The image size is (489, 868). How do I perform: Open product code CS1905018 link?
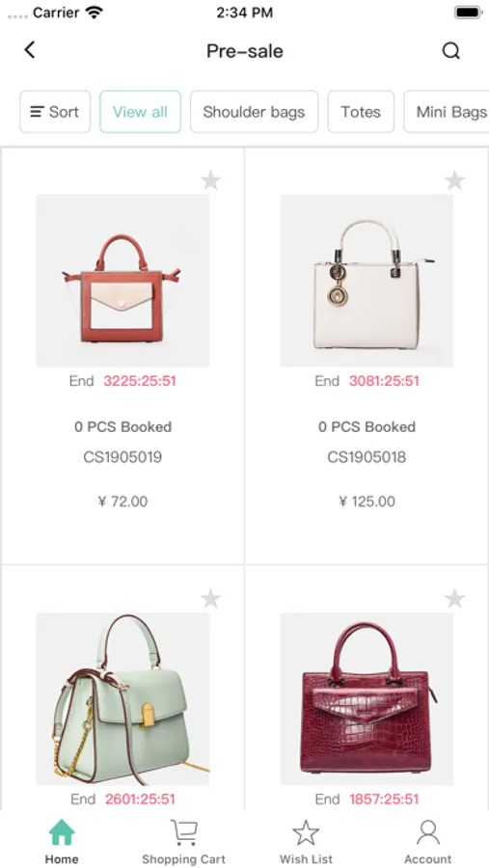click(367, 457)
